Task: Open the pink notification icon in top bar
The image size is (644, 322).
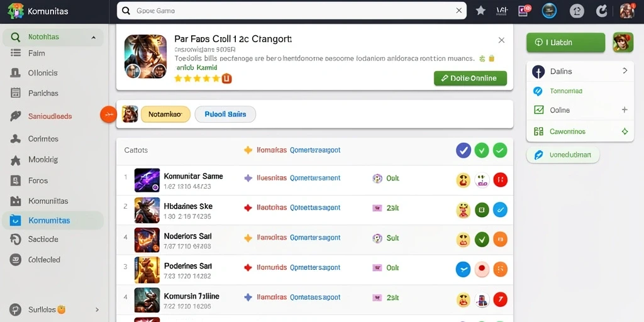Action: [x=525, y=11]
